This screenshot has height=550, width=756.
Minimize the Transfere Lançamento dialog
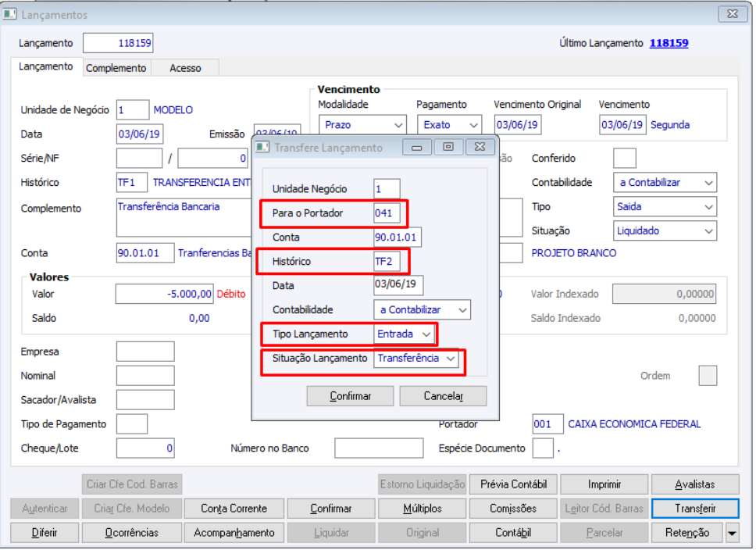click(417, 147)
